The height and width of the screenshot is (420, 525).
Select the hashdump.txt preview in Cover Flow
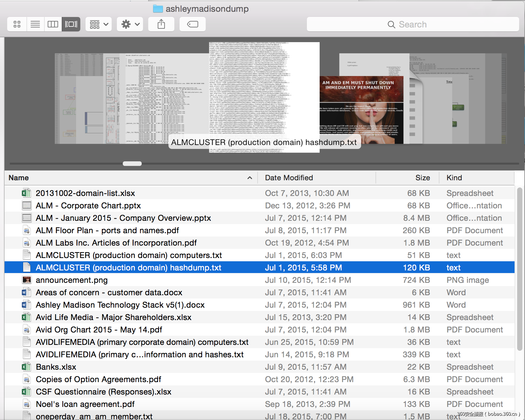pos(264,97)
